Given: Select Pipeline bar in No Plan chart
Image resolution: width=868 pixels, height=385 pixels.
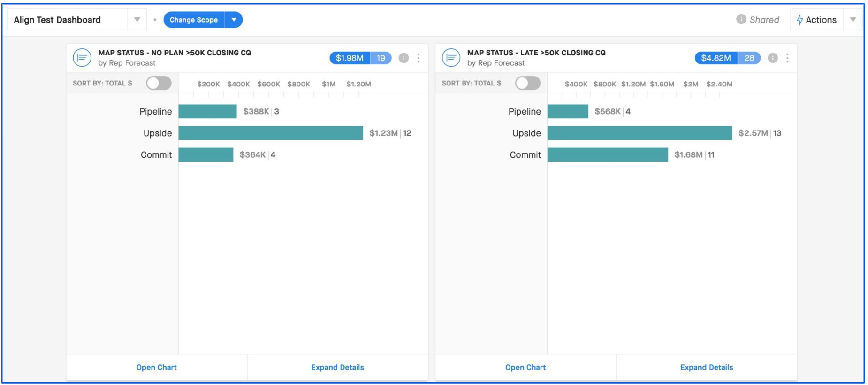Looking at the screenshot, I should tap(207, 111).
